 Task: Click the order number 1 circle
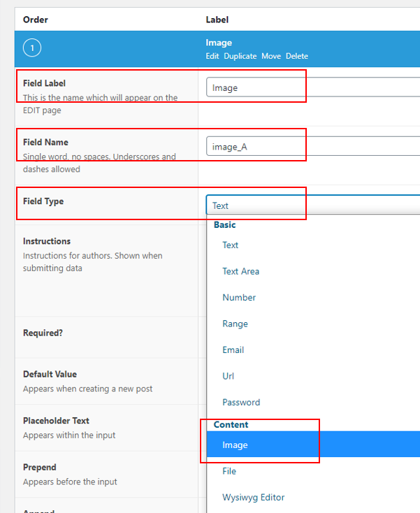point(32,48)
